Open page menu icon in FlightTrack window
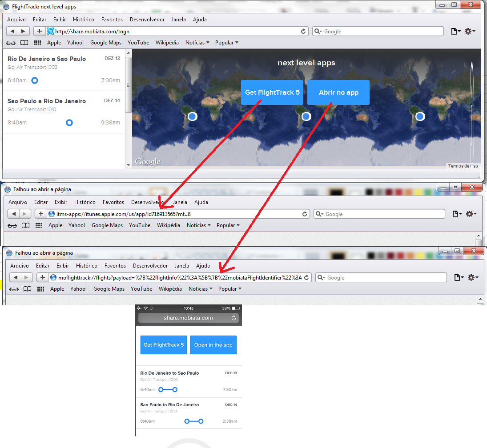The image size is (487, 448). 455,31
